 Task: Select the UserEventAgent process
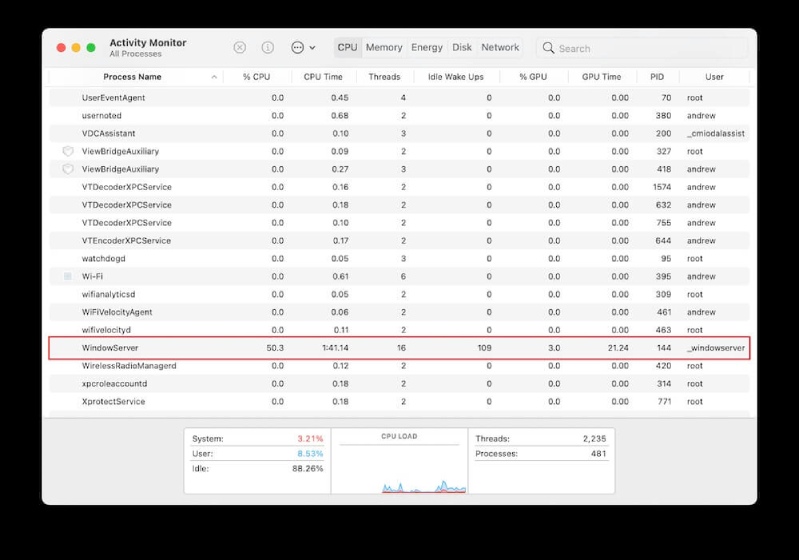tap(399, 98)
